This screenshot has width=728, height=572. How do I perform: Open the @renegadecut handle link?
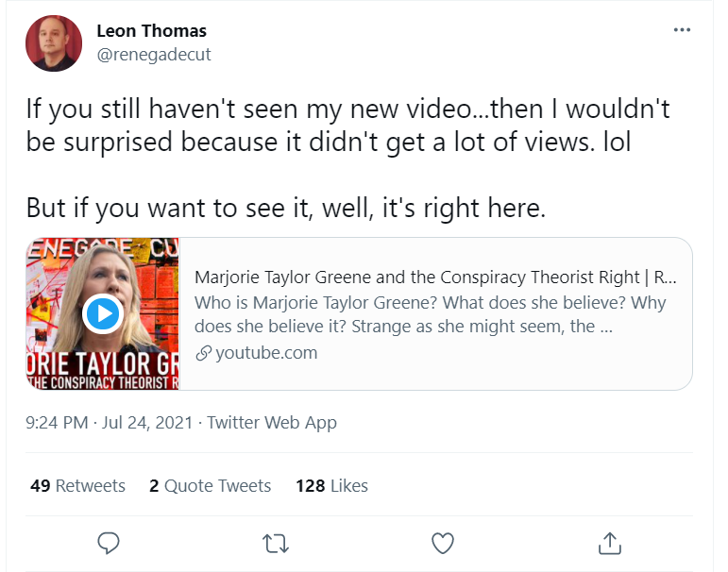pos(154,55)
